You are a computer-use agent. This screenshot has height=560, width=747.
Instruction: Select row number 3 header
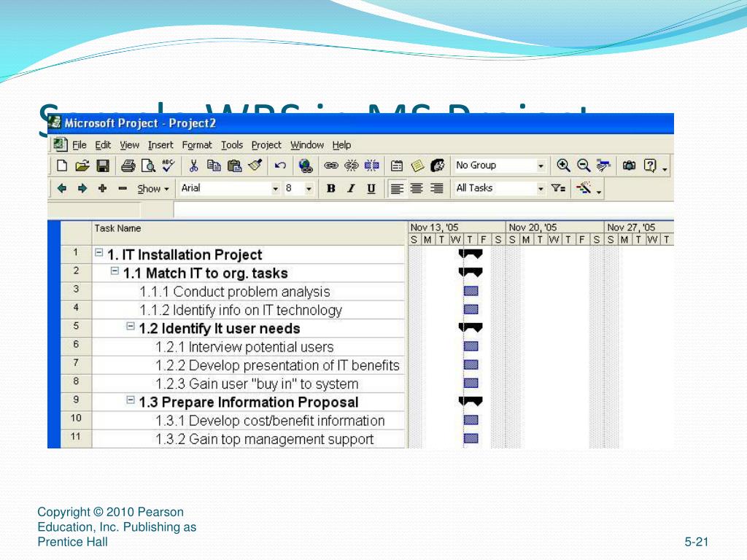76,290
